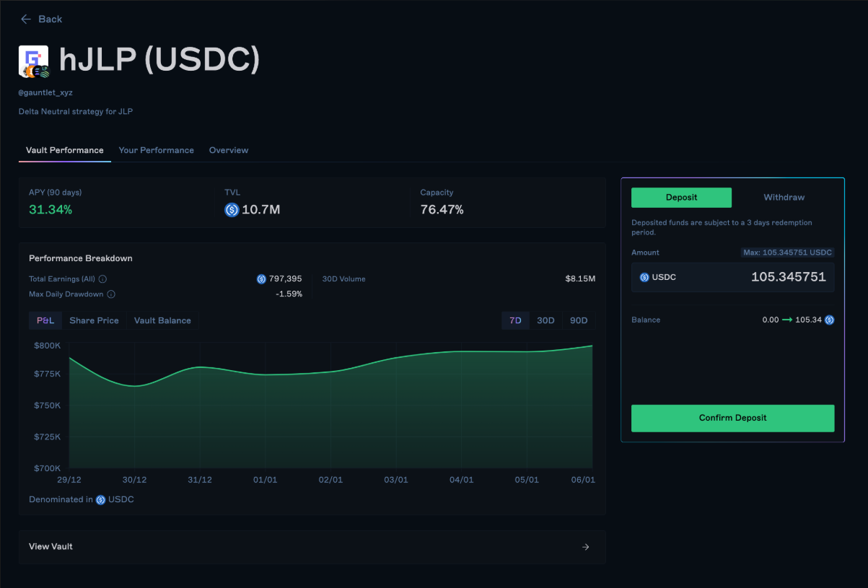Viewport: 868px width, 588px height.
Task: Switch chart to Share Price view
Action: pos(94,320)
